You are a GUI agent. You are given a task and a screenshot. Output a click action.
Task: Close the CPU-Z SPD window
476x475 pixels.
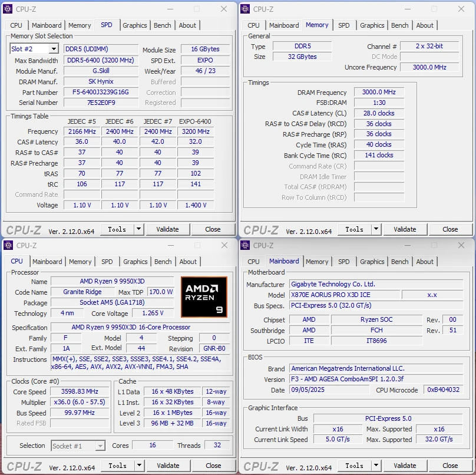224,9
